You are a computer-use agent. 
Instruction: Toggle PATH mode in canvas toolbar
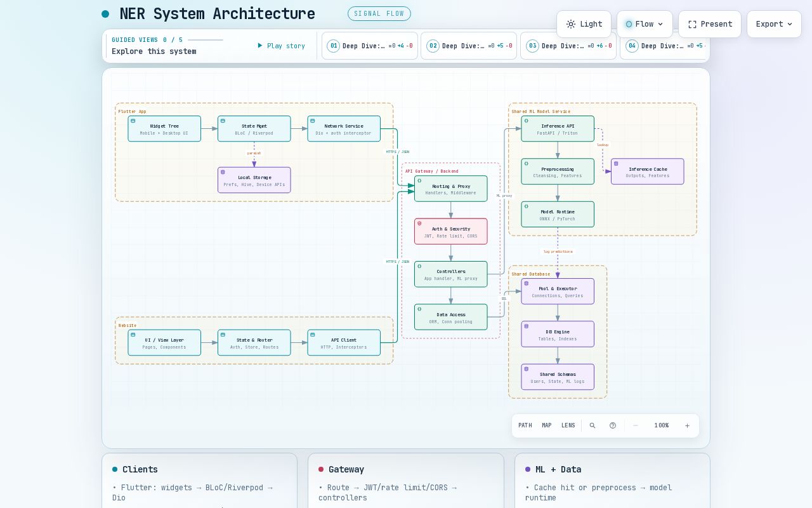525,425
